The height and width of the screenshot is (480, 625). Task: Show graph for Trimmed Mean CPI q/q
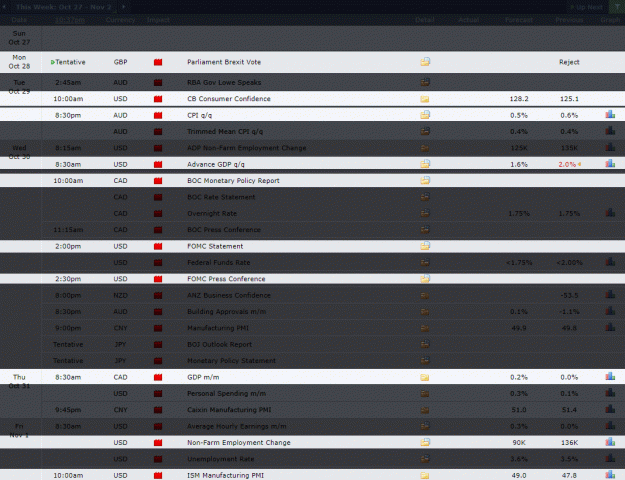tap(610, 131)
